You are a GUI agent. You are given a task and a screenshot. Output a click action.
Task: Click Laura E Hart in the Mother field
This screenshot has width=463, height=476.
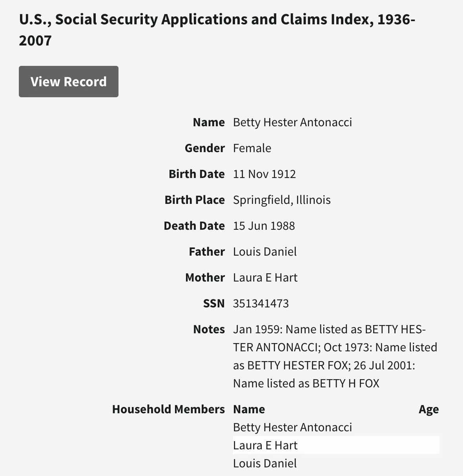point(265,278)
